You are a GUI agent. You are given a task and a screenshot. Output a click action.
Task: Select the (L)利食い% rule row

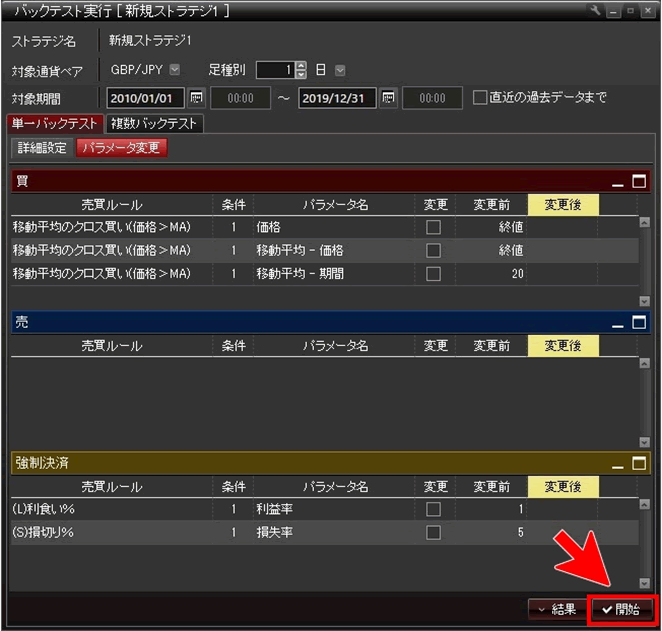coord(324,509)
